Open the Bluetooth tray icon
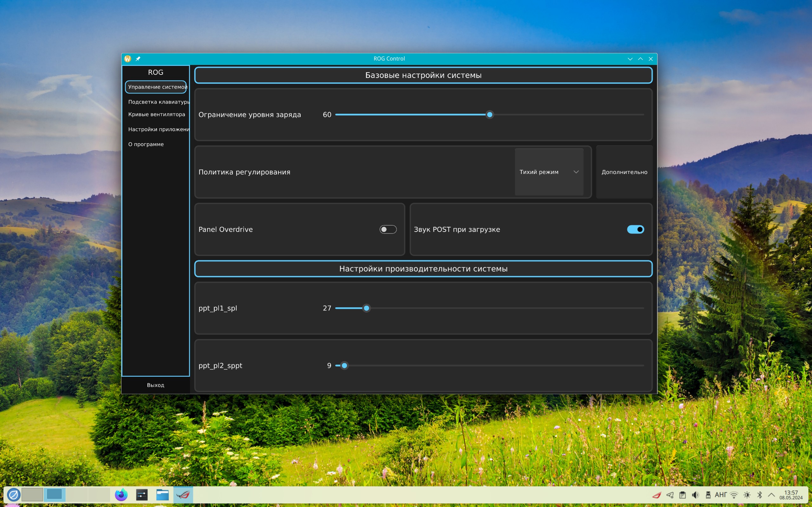This screenshot has height=507, width=812. point(760,495)
